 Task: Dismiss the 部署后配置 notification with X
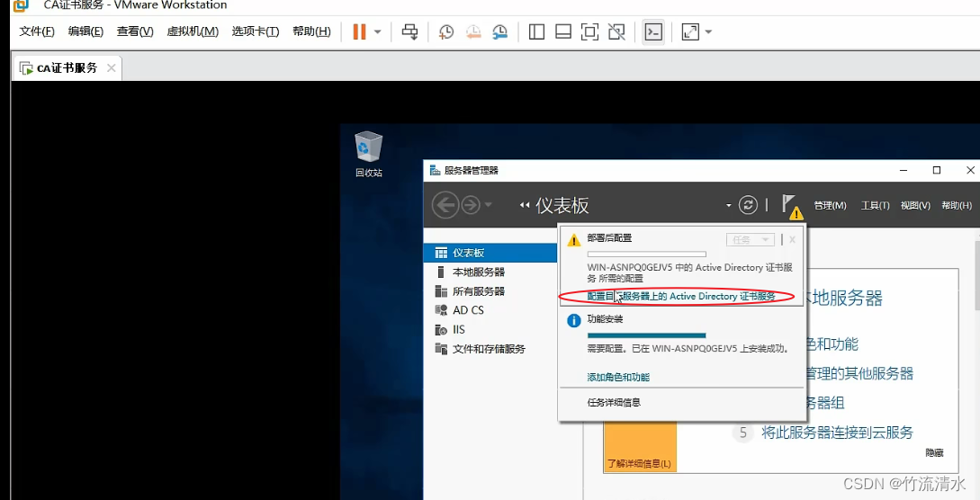793,240
